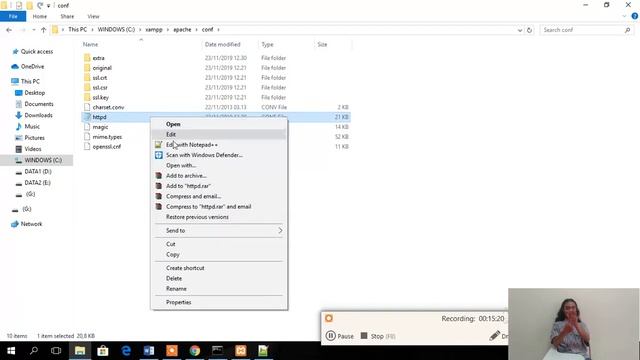Pause the screen recording

click(x=340, y=336)
